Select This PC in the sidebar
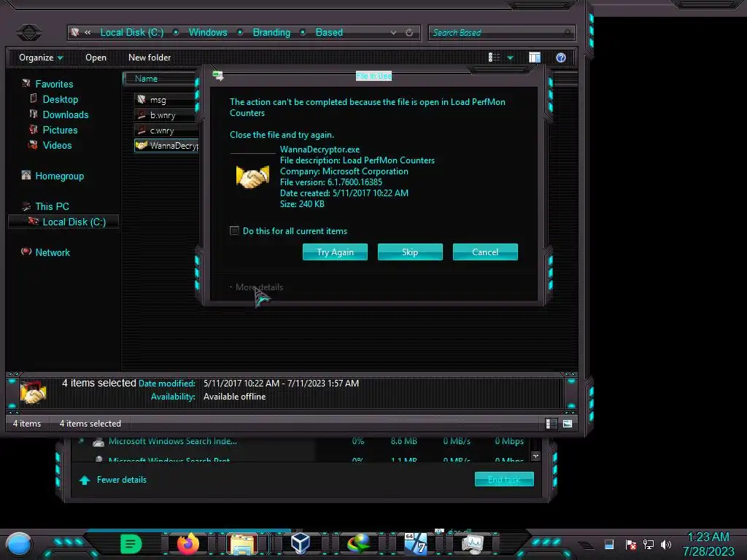This screenshot has width=747, height=560. click(x=52, y=206)
